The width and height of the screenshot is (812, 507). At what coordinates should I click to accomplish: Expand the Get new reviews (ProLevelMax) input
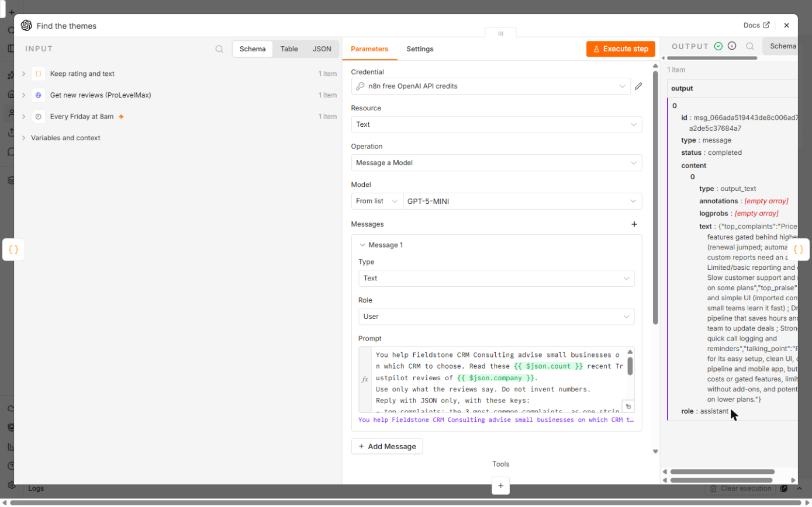click(x=23, y=95)
